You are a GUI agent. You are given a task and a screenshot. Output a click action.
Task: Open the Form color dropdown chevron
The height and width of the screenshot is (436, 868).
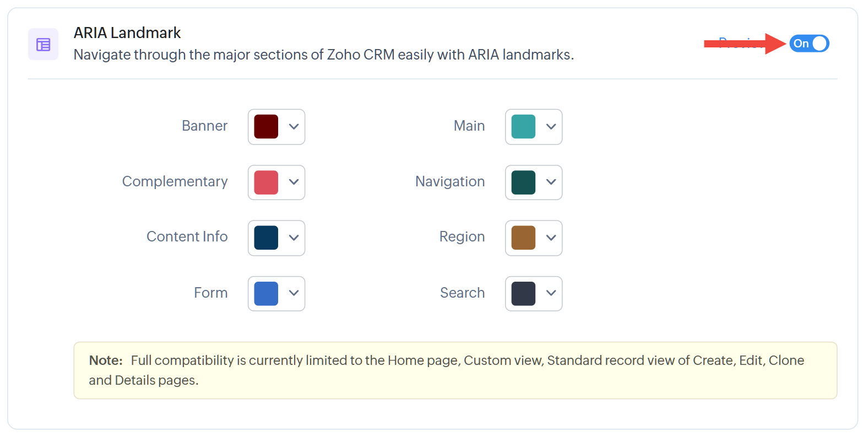coord(294,293)
